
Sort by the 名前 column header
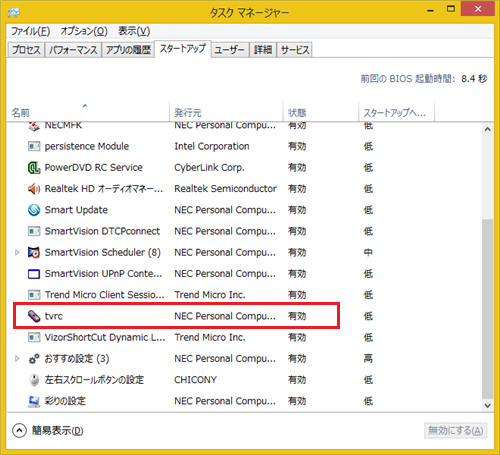click(88, 112)
